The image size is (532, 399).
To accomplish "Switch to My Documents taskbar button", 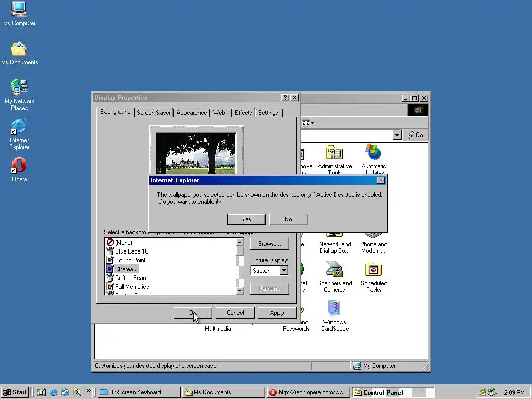I will pyautogui.click(x=223, y=392).
